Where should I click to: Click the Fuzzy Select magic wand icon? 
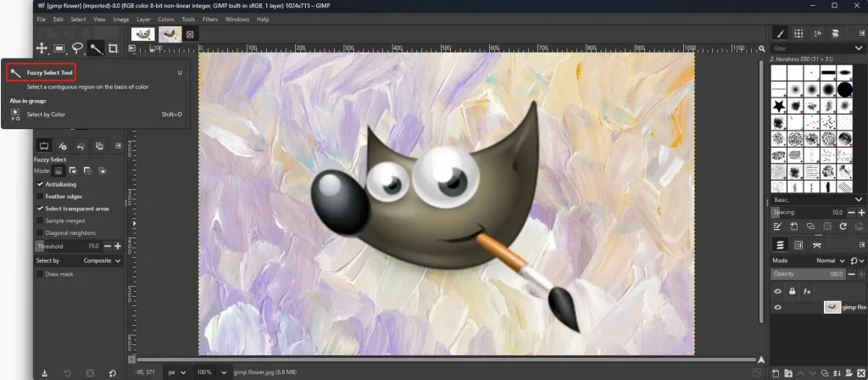pyautogui.click(x=95, y=48)
